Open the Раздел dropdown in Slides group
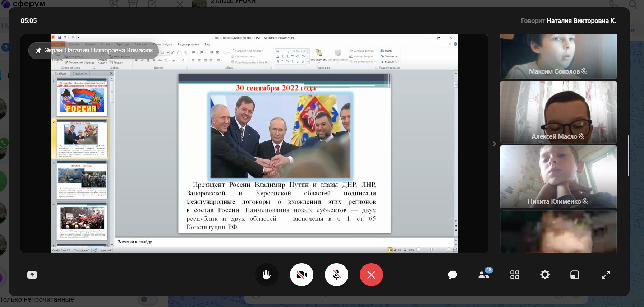This screenshot has height=307, width=644. tap(117, 62)
